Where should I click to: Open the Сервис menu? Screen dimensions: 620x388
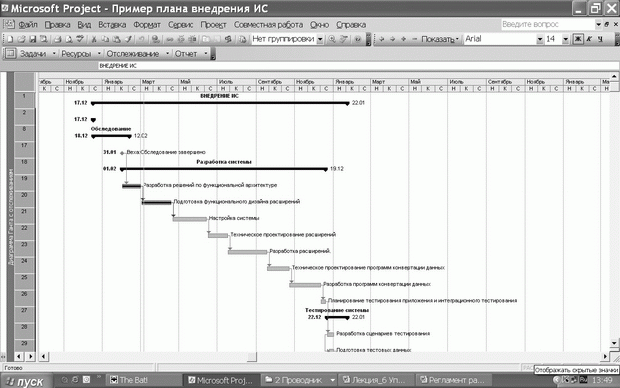click(x=180, y=25)
